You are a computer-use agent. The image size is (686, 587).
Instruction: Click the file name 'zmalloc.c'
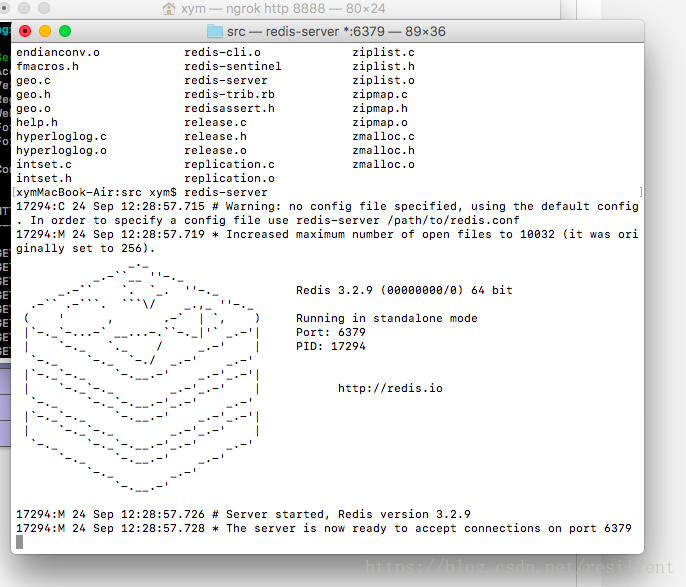tap(384, 136)
